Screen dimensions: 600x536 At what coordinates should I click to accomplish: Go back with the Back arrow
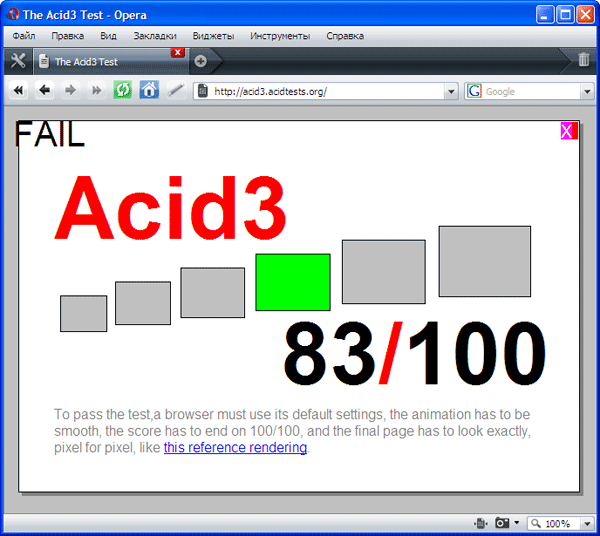pos(44,90)
